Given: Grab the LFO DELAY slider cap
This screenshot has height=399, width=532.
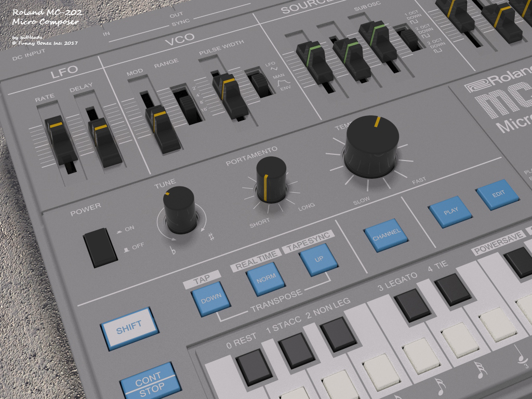Looking at the screenshot, I should [x=104, y=142].
